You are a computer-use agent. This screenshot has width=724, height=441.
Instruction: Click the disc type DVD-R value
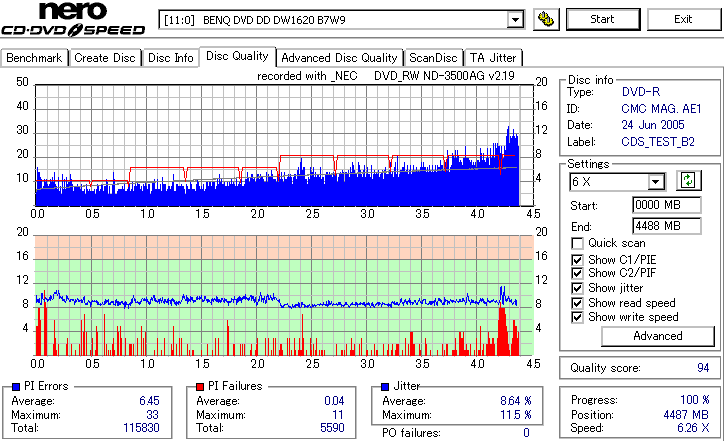pos(641,92)
